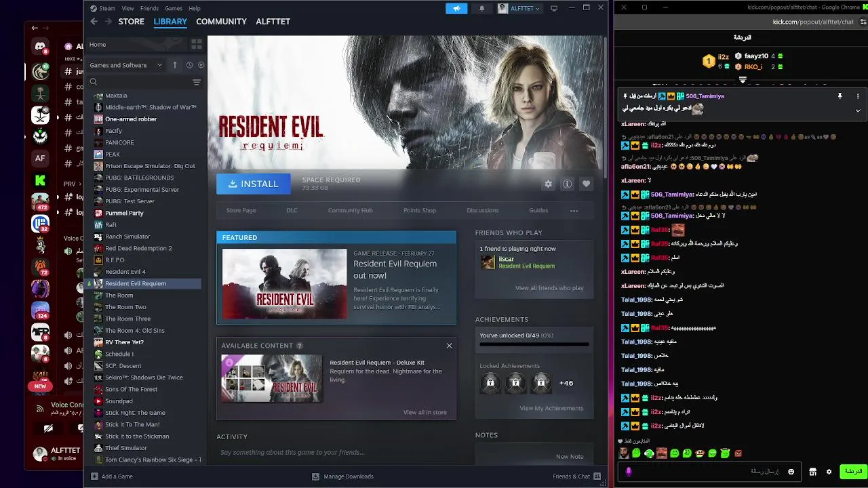Select Red Dead Redemption 2 in library
This screenshot has width=868, height=488.
[138, 248]
